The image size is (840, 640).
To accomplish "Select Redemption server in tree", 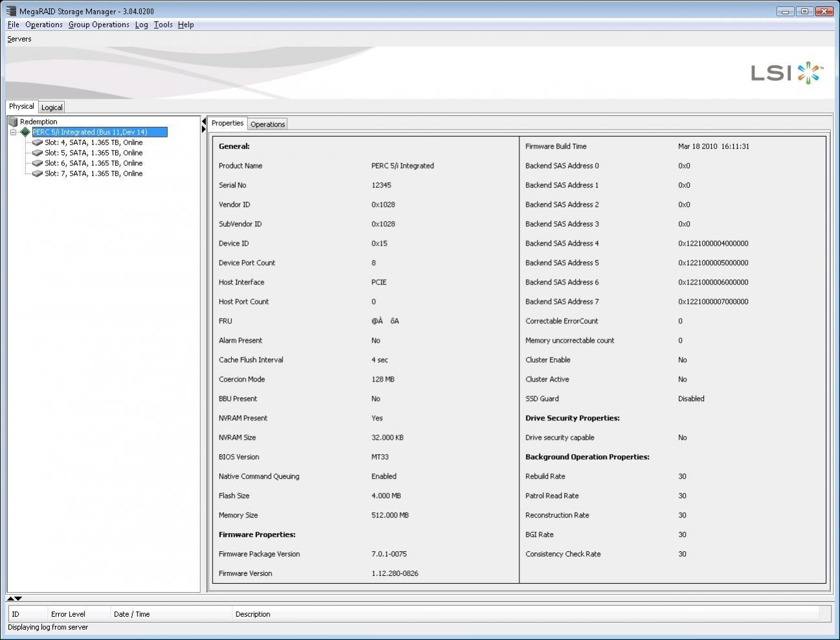I will tap(38, 122).
